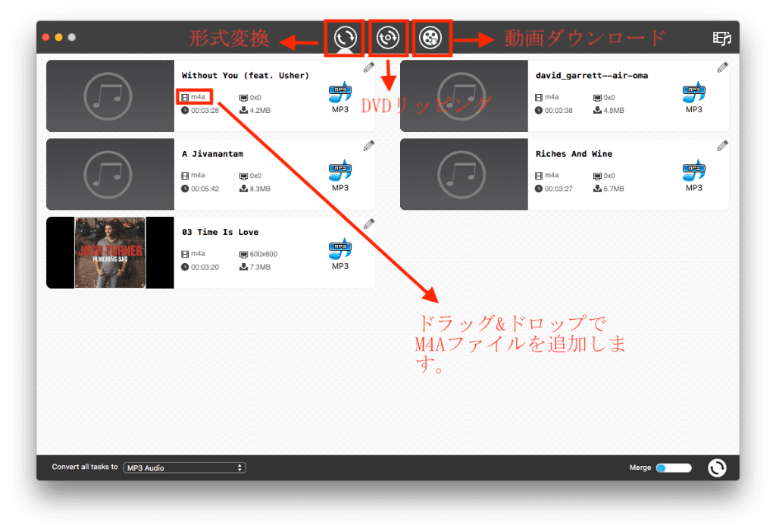Switch to the DVD ripping tab

pos(388,38)
